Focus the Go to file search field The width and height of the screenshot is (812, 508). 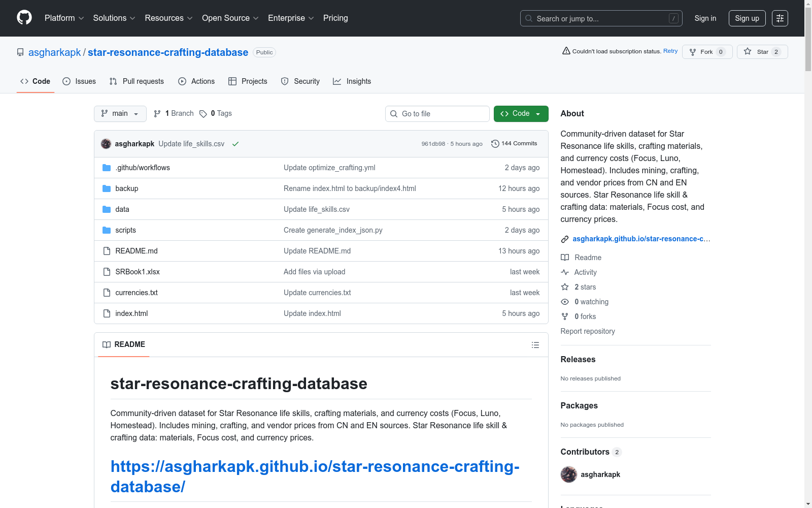coord(437,114)
